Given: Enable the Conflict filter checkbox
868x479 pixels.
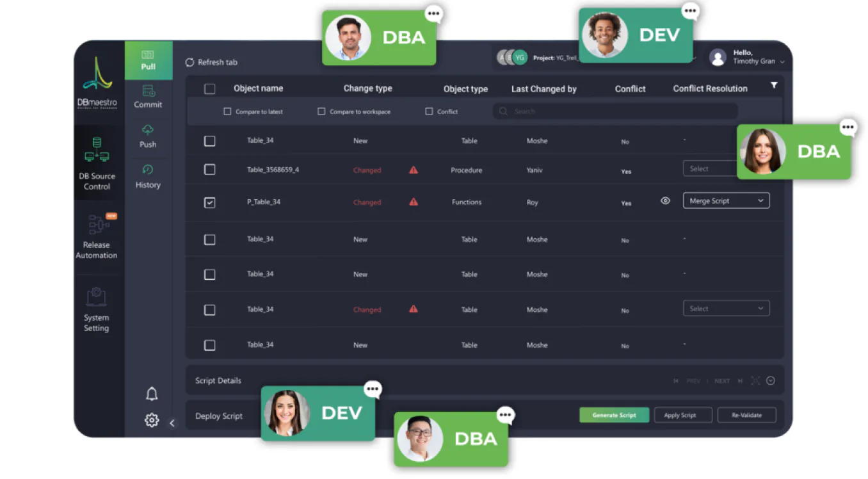Looking at the screenshot, I should coord(429,111).
